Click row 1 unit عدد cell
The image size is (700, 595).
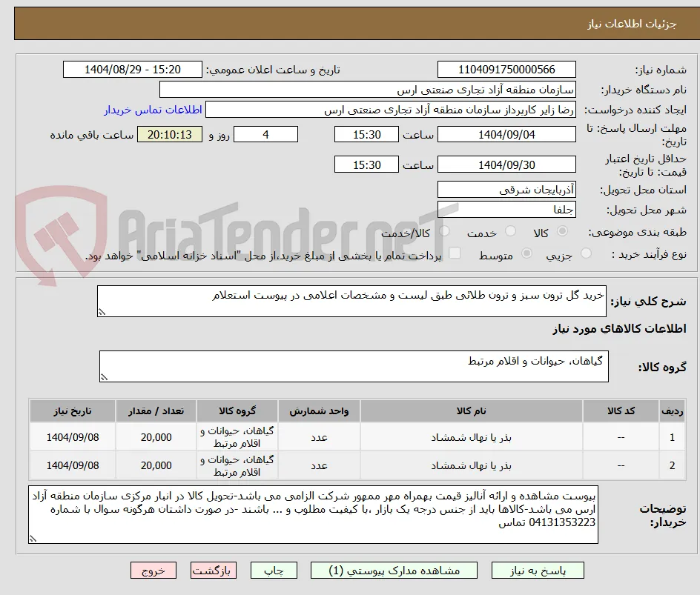[x=319, y=438]
